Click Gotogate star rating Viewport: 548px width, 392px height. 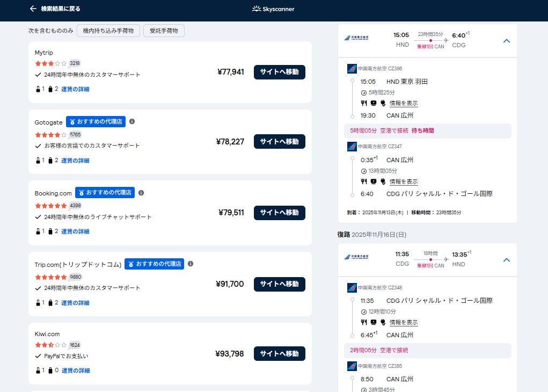(50, 135)
